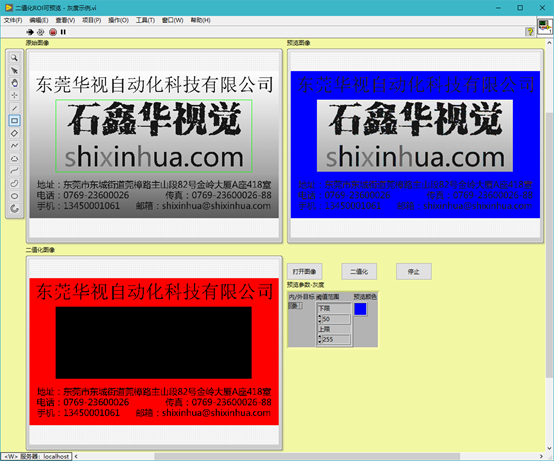The width and height of the screenshot is (554, 461).
Task: Select the hand Pan tool
Action: [x=14, y=83]
